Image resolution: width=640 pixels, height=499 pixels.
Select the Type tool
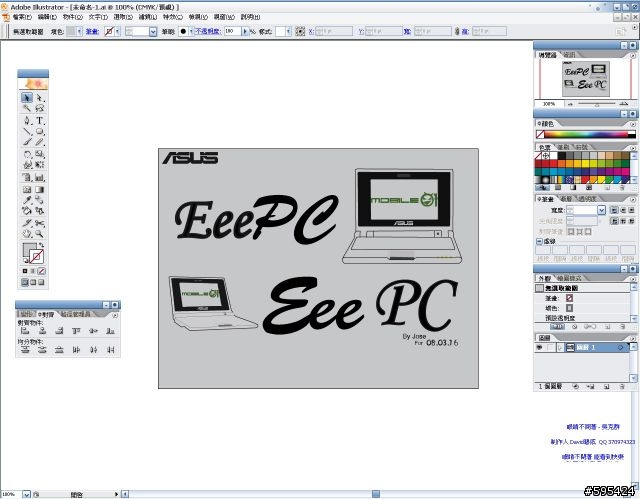40,121
